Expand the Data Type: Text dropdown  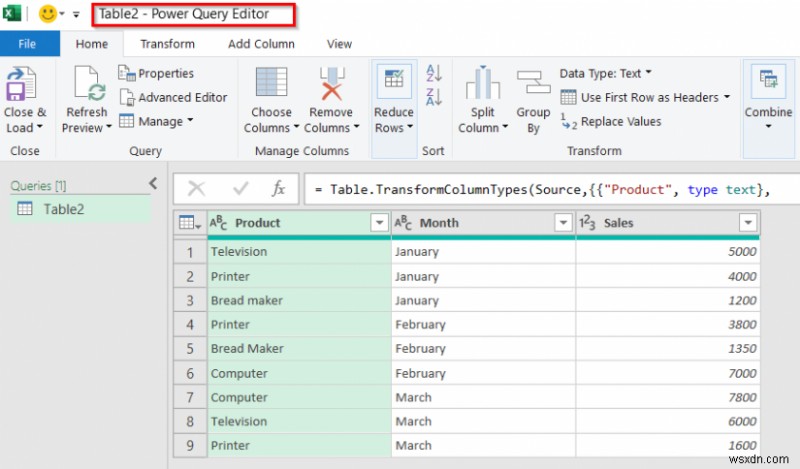606,73
